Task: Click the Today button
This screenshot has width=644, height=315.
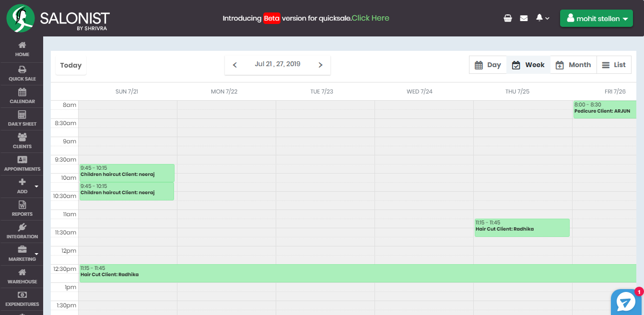Action: pyautogui.click(x=70, y=64)
